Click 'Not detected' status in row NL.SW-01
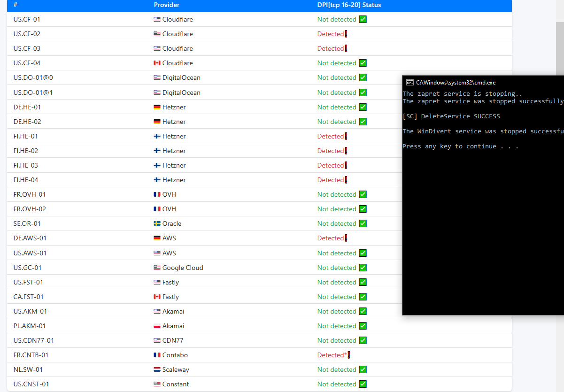 pyautogui.click(x=337, y=369)
